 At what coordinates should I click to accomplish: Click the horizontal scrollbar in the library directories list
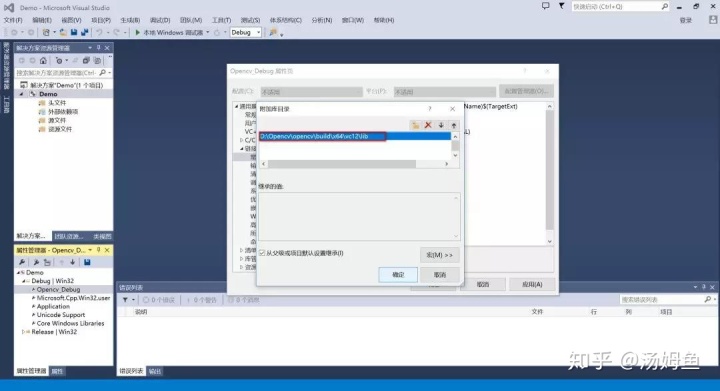(342, 164)
